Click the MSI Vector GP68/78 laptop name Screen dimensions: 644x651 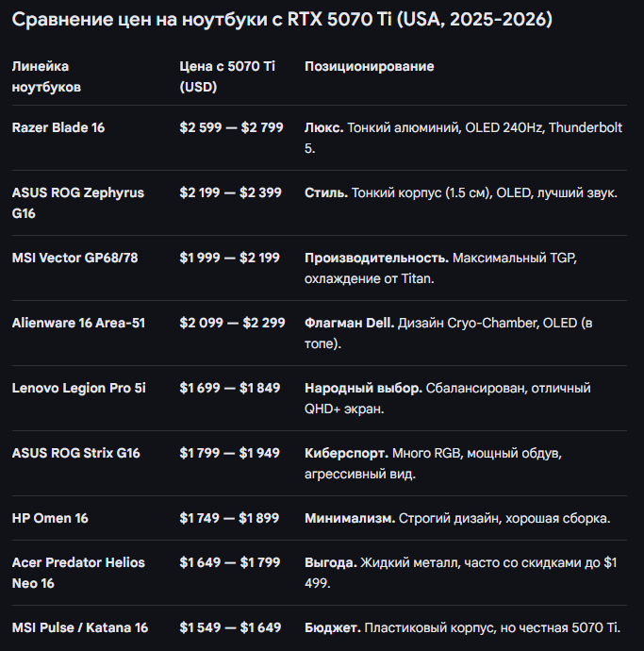tap(74, 258)
